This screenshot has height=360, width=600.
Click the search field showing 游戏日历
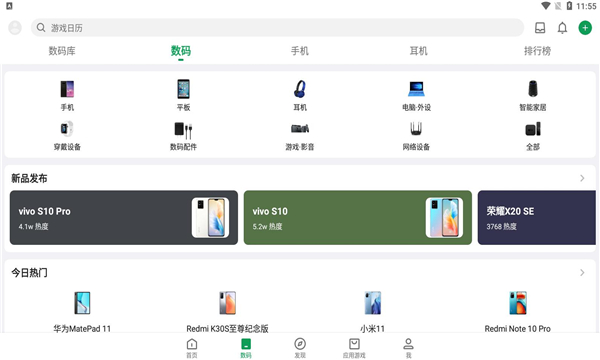(x=277, y=28)
